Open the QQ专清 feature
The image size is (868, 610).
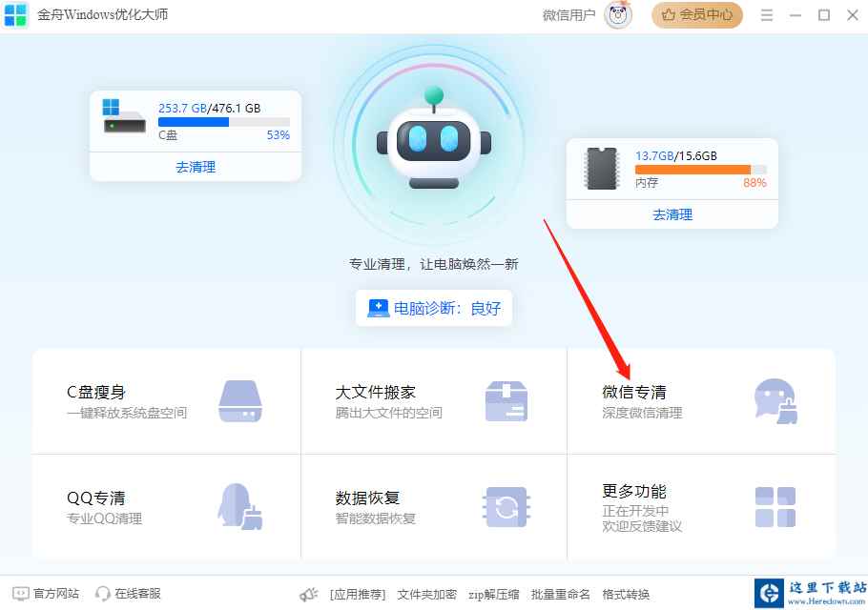pos(167,507)
